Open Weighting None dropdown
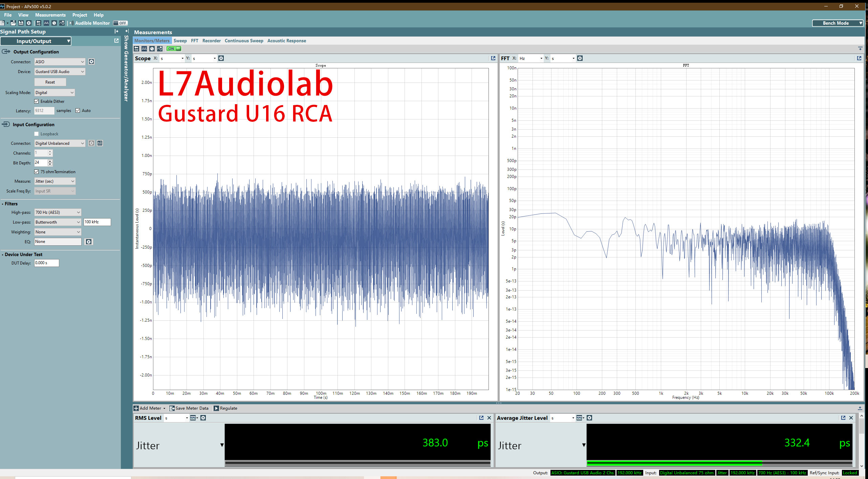Viewport: 868px width, 479px height. click(58, 232)
